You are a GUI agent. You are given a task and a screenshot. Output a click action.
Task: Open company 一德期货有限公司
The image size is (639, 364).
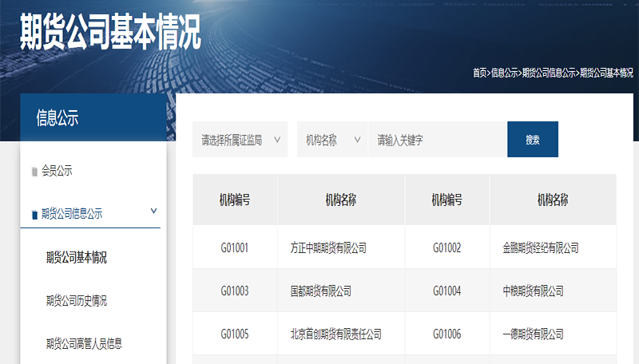[533, 334]
